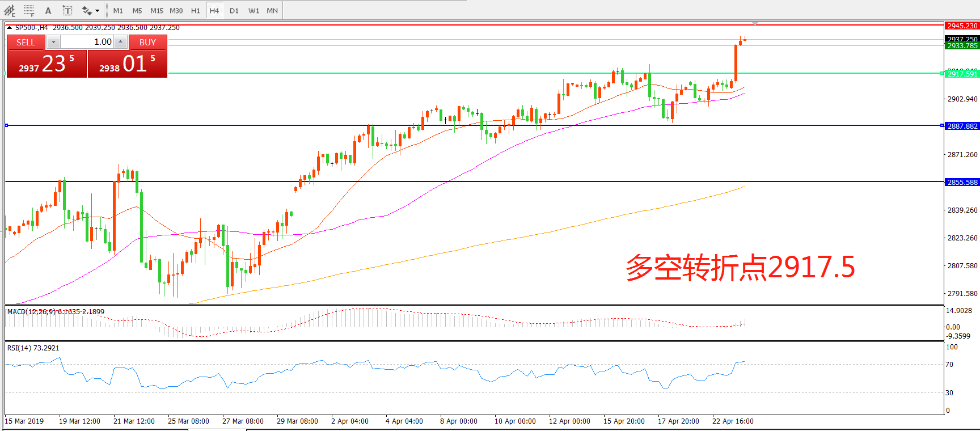Click the Arrows objects icon

tap(87, 10)
